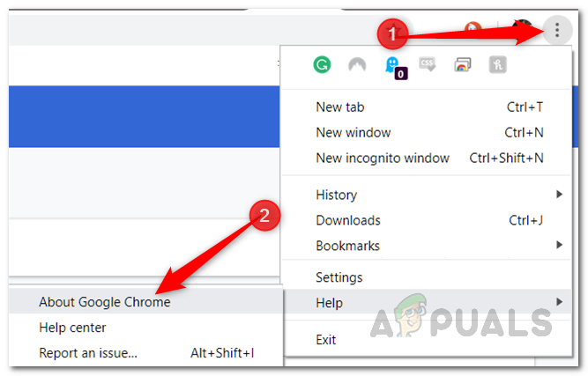Click the profile avatar in the toolbar

523,26
